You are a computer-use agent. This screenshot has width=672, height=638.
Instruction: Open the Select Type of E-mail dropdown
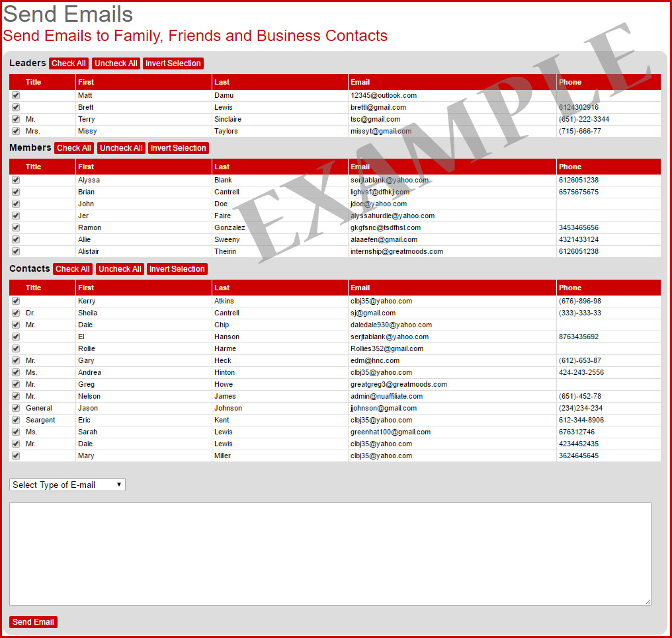[x=66, y=484]
